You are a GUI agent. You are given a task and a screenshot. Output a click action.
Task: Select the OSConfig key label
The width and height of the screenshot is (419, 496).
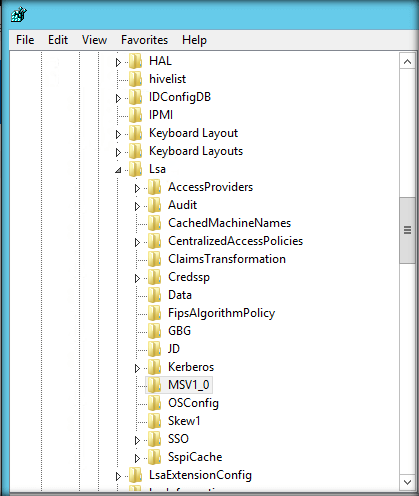193,403
